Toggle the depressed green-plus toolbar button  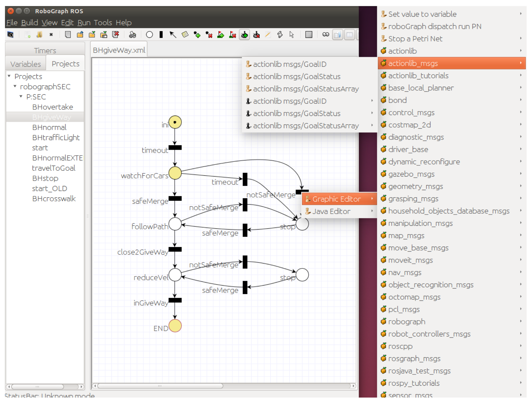coord(245,35)
